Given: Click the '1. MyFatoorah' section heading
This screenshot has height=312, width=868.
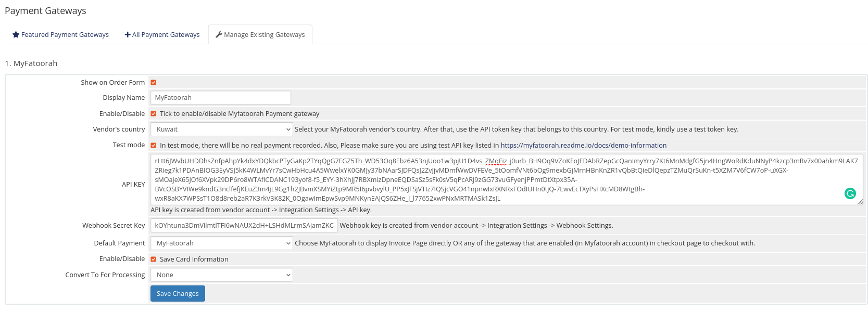Looking at the screenshot, I should (31, 63).
